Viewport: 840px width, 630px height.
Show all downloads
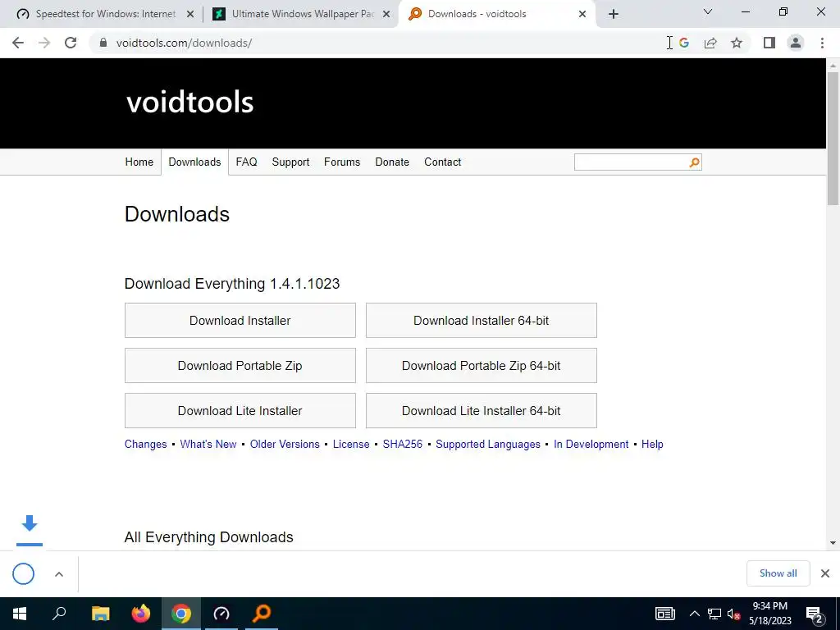click(x=778, y=573)
